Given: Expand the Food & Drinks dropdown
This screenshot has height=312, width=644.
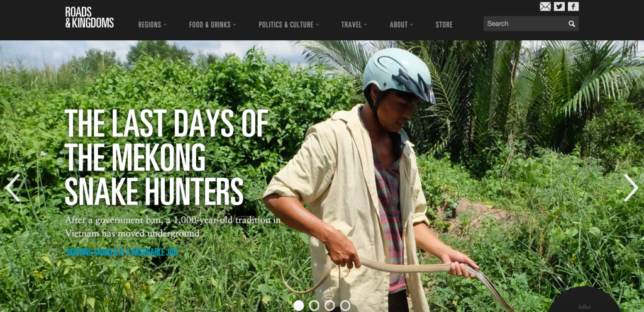Looking at the screenshot, I should [x=213, y=25].
